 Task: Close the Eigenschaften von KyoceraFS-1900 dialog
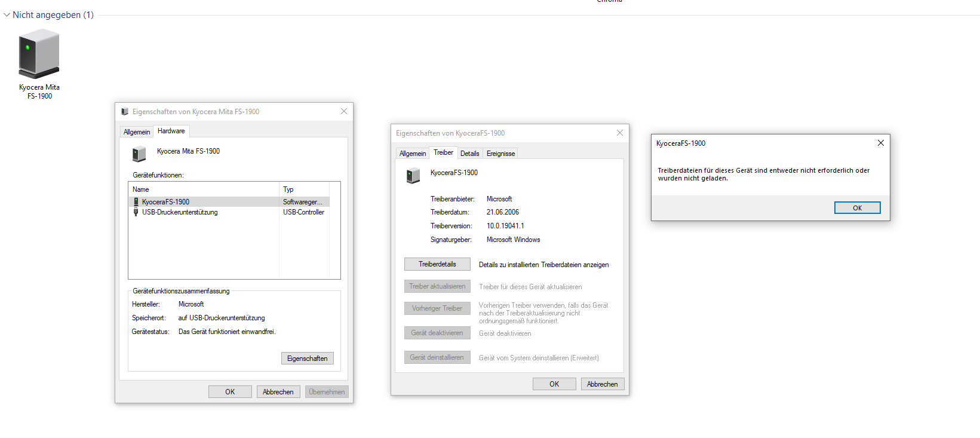[620, 133]
